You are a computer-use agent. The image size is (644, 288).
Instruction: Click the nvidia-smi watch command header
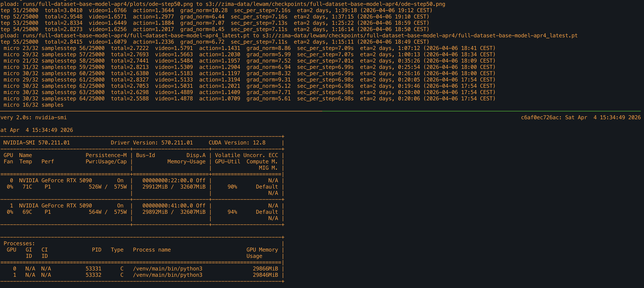34,117
